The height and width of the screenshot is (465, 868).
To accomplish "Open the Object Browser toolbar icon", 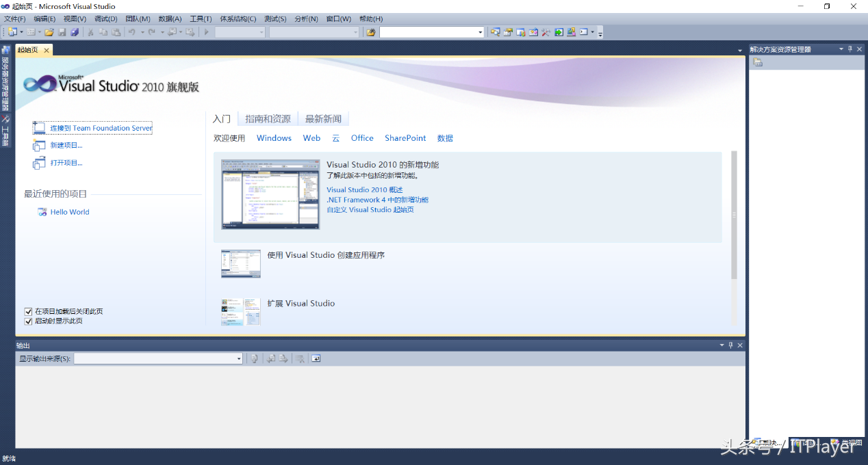I will tap(533, 32).
